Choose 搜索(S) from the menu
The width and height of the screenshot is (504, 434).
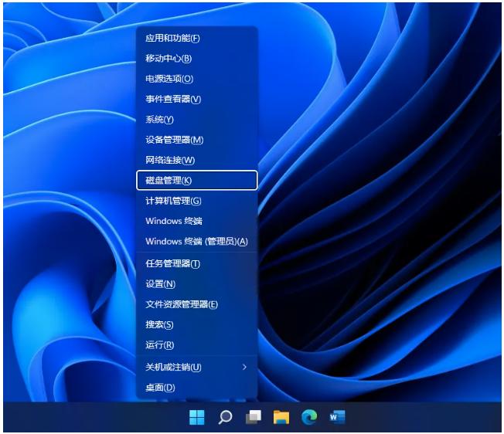click(x=196, y=324)
